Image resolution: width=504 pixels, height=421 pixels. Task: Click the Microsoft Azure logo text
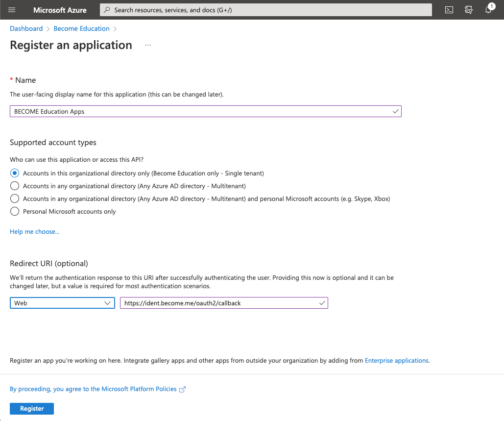coord(60,10)
